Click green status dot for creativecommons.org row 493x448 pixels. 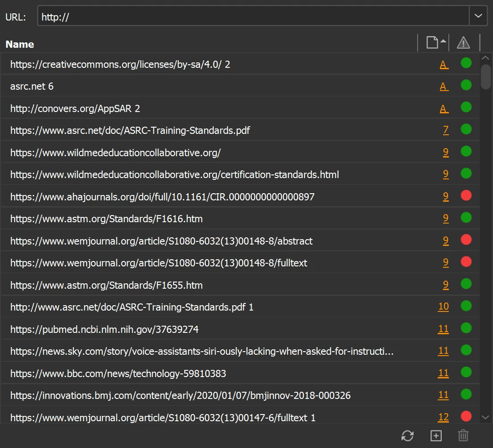pos(466,63)
